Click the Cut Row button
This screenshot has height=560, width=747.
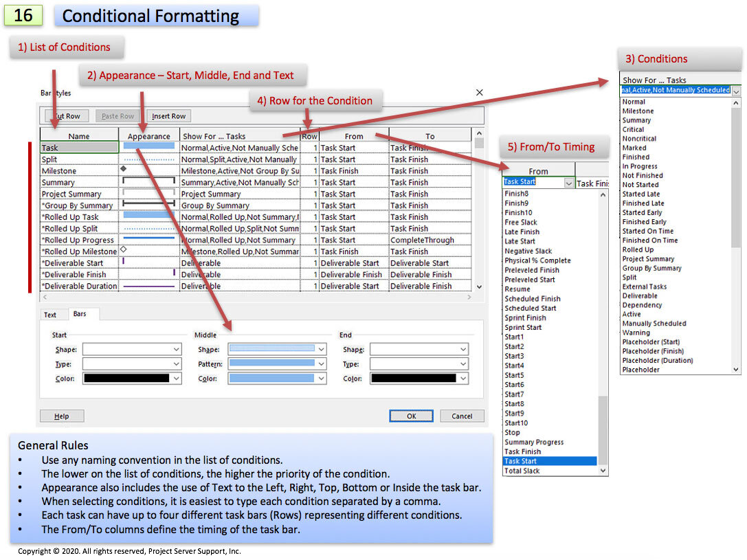(66, 115)
